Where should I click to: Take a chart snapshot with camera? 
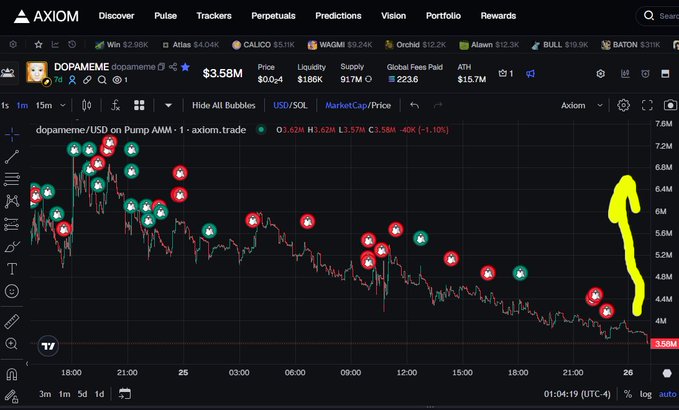(670, 105)
